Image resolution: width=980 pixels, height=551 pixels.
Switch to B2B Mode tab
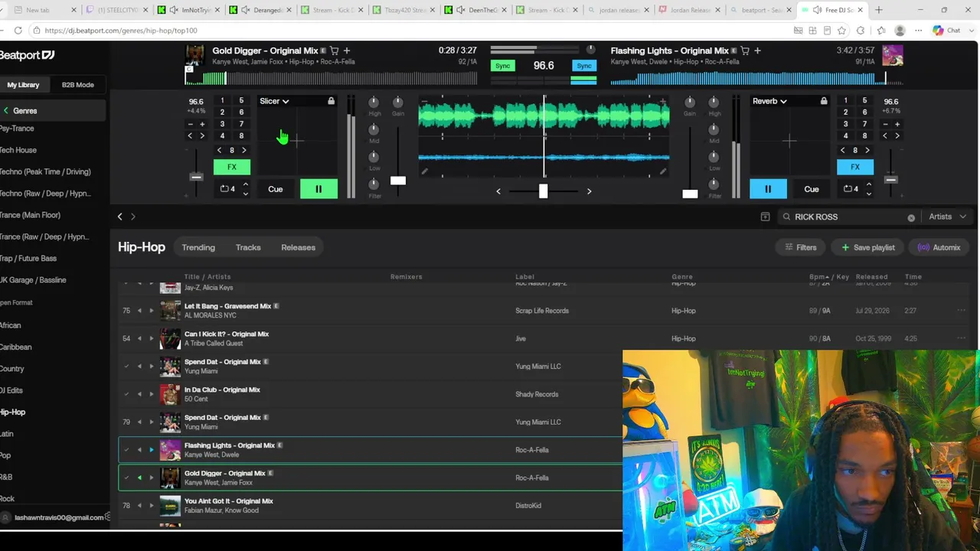[x=78, y=85]
